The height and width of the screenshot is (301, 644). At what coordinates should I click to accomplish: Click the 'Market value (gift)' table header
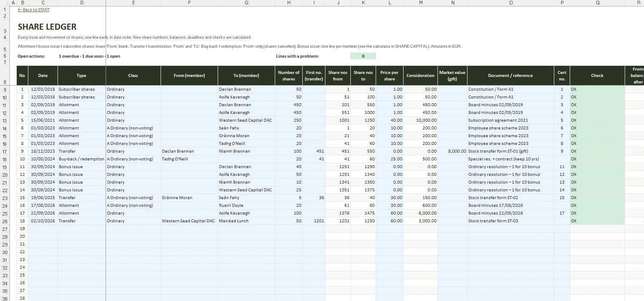453,76
